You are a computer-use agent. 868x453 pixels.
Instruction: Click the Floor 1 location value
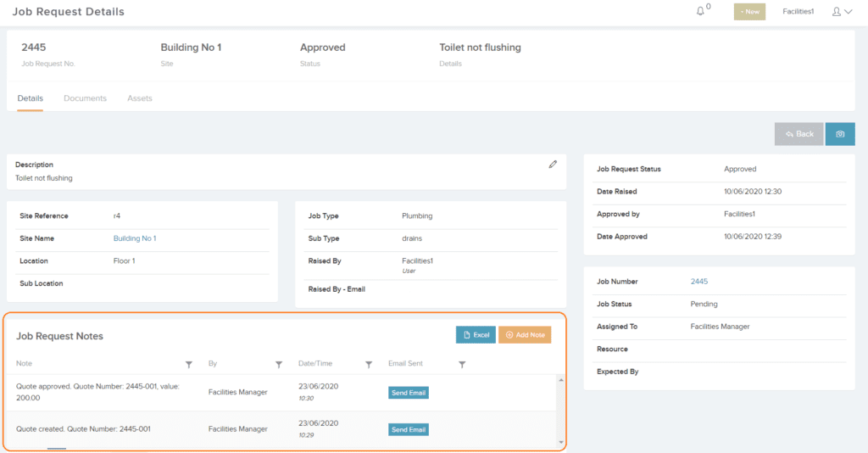124,260
